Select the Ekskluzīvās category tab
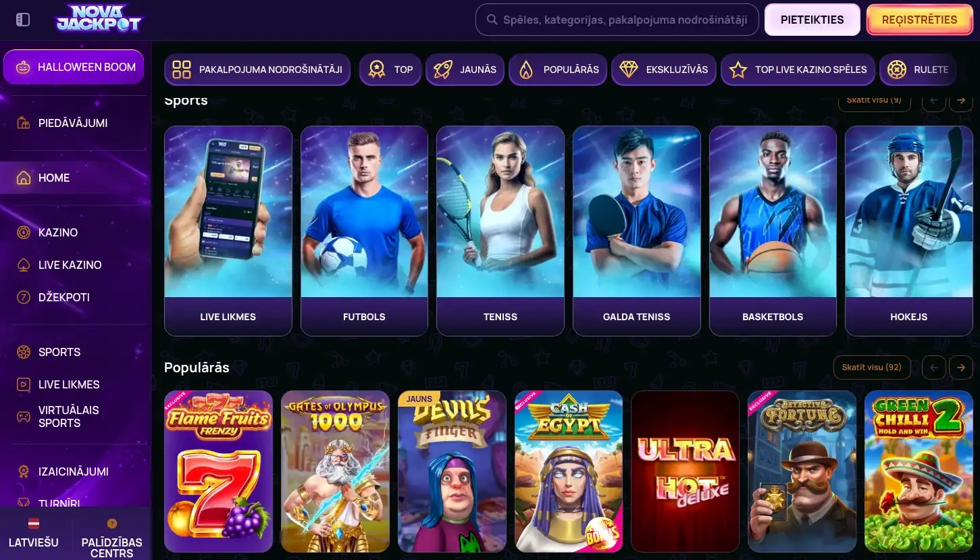Image resolution: width=980 pixels, height=560 pixels. point(663,70)
